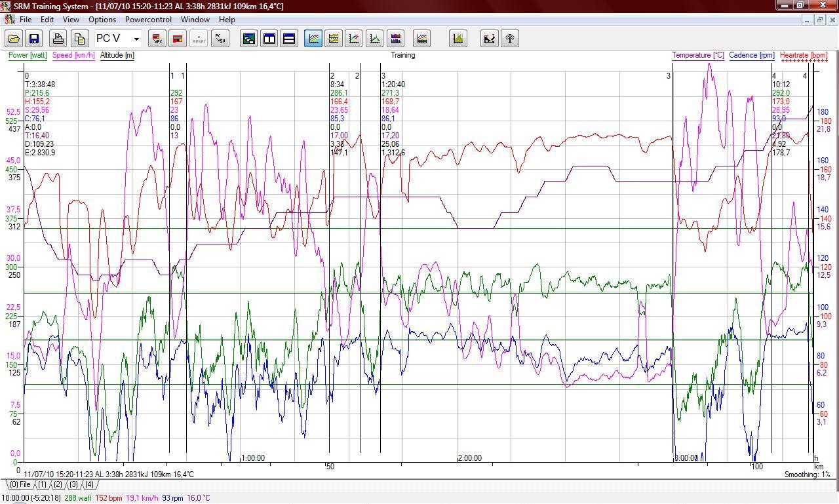Open the Options menu

102,20
